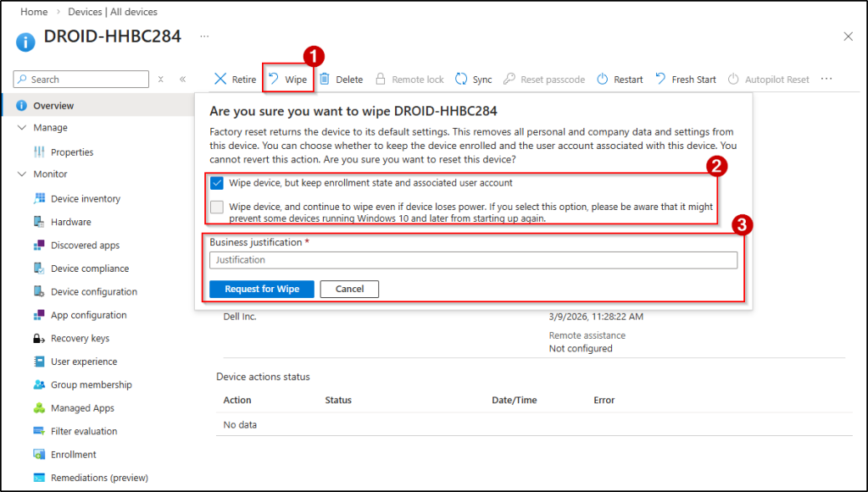Select the Wipe toolbar action
Image resolution: width=868 pixels, height=492 pixels.
pos(287,79)
